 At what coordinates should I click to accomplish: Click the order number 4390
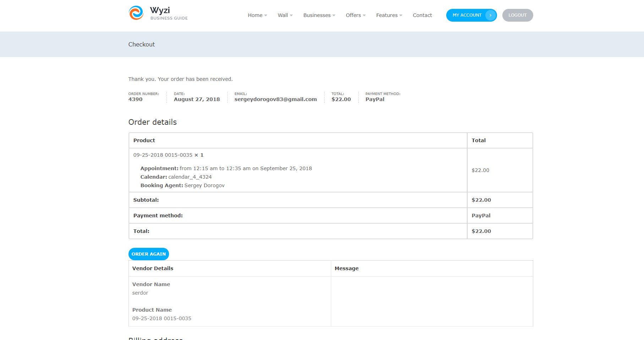135,99
